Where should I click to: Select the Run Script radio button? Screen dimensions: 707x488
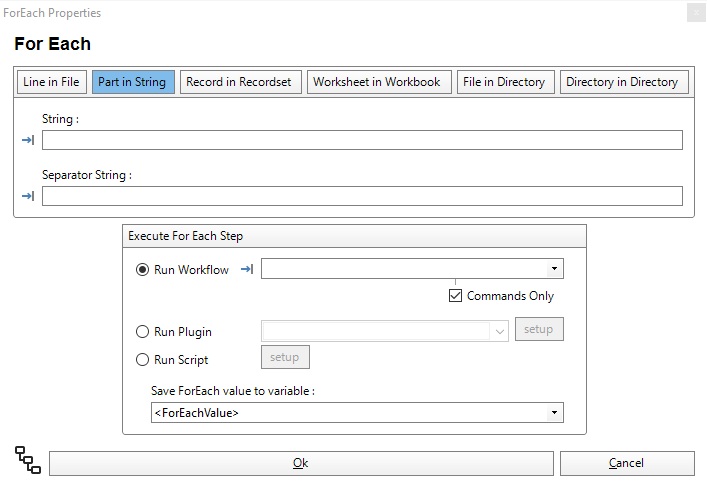click(x=142, y=359)
